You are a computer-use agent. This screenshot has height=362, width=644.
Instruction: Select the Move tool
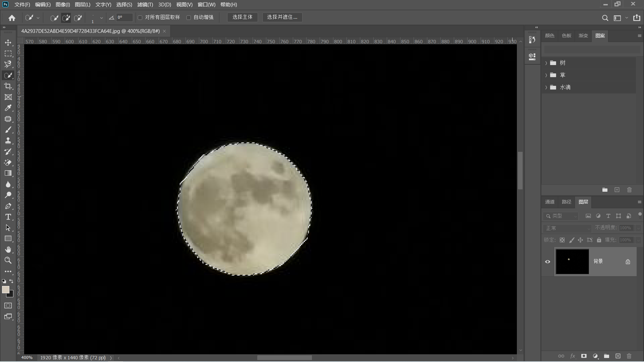(8, 43)
